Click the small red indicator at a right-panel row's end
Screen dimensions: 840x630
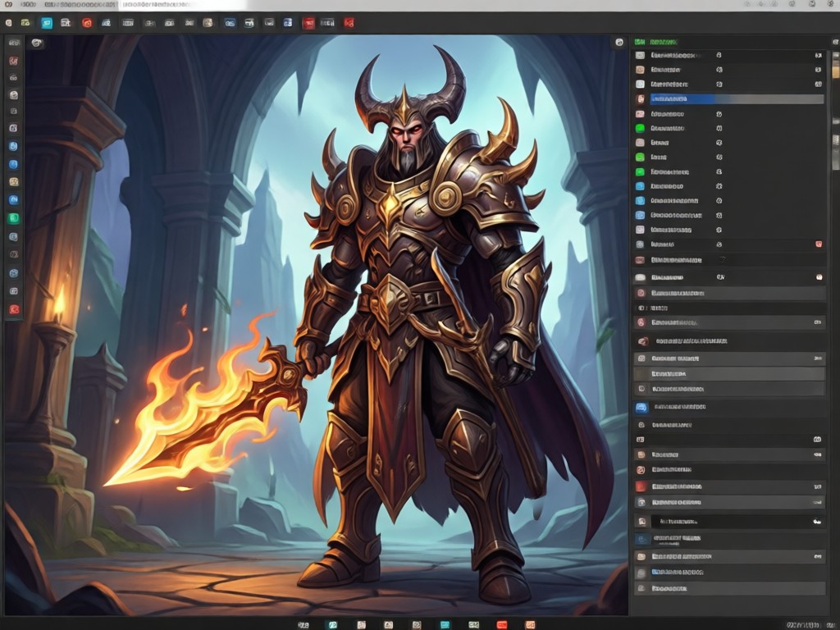click(819, 244)
